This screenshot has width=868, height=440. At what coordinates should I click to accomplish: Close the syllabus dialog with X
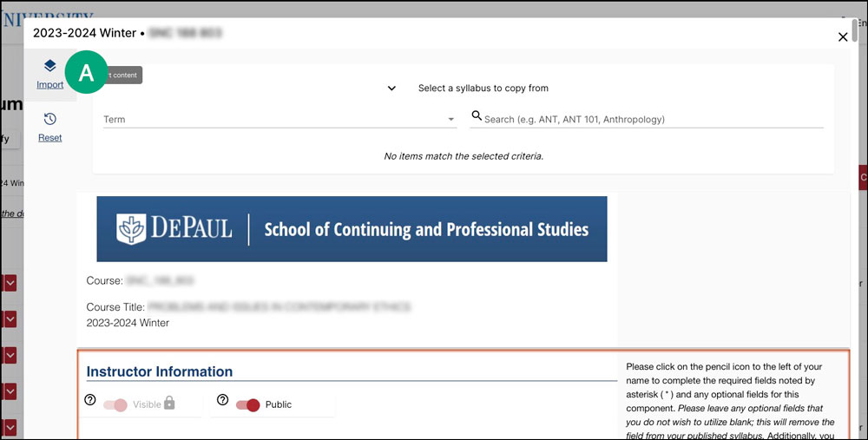[843, 37]
